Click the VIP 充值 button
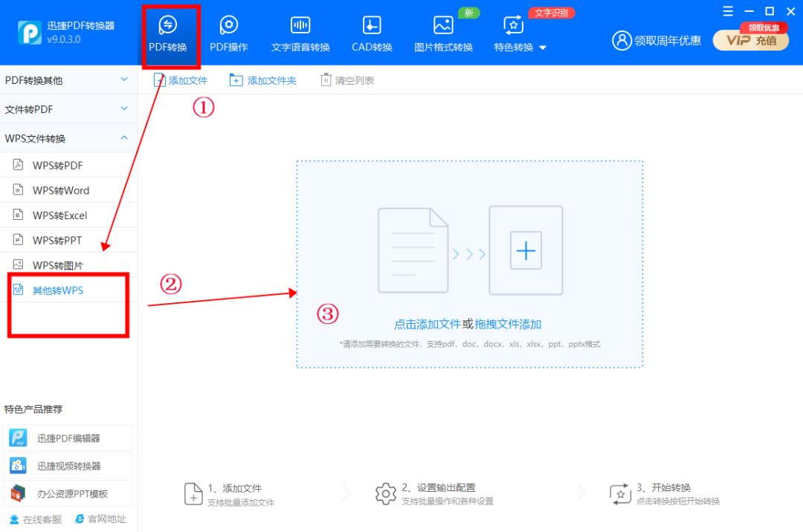803x532 pixels. click(751, 40)
